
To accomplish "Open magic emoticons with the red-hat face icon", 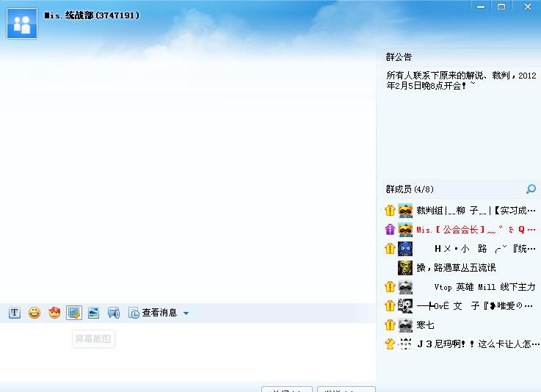I will (x=54, y=313).
